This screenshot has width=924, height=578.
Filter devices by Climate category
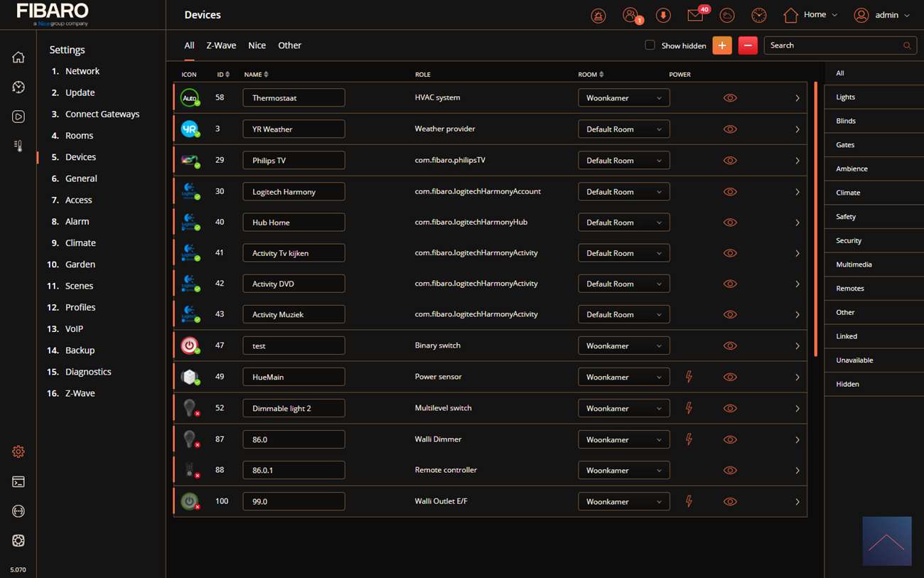coord(848,193)
